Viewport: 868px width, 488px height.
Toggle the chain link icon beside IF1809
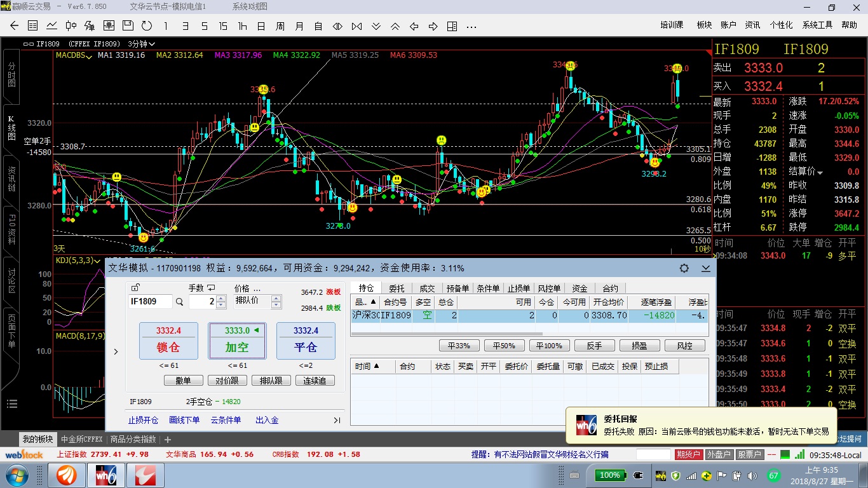tap(29, 44)
